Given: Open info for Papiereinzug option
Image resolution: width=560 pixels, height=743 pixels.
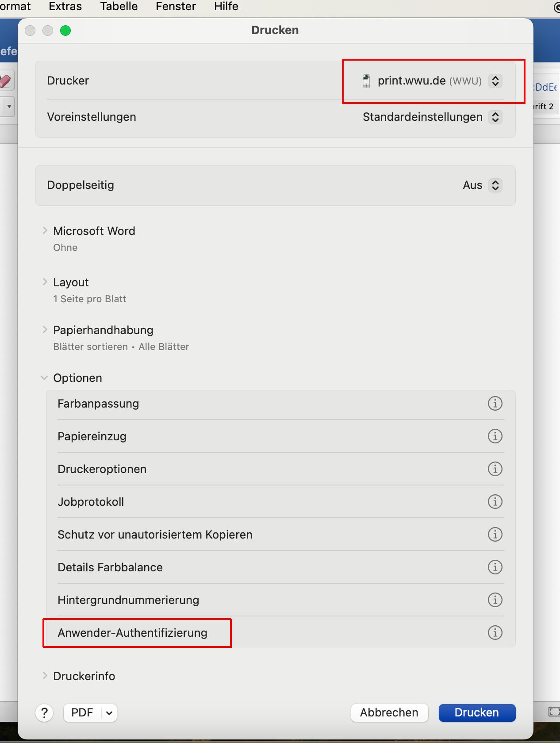Looking at the screenshot, I should (x=495, y=436).
